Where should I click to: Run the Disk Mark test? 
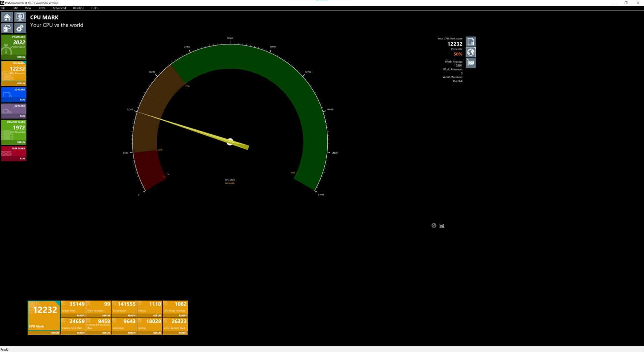(22, 158)
